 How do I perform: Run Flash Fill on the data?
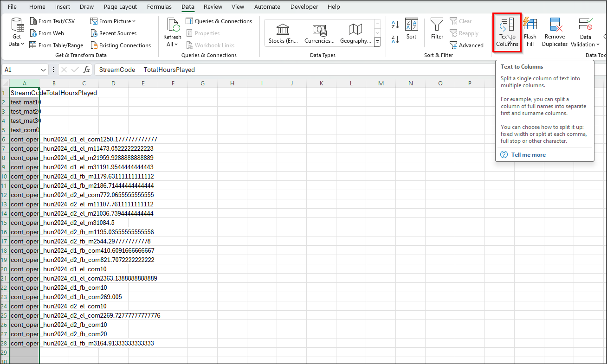pos(530,32)
